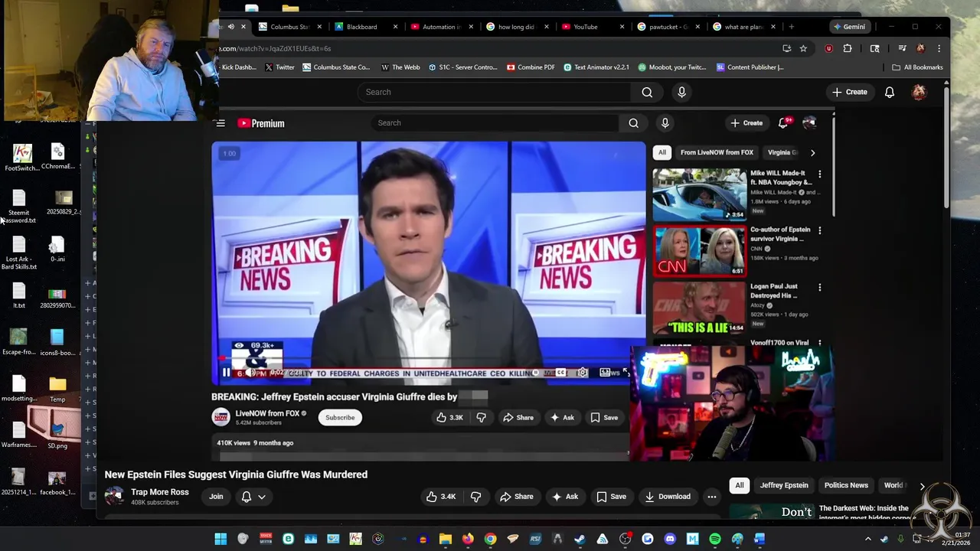This screenshot has height=551, width=980.
Task: Subscribe to LiveNOW from FOX
Action: 340,418
